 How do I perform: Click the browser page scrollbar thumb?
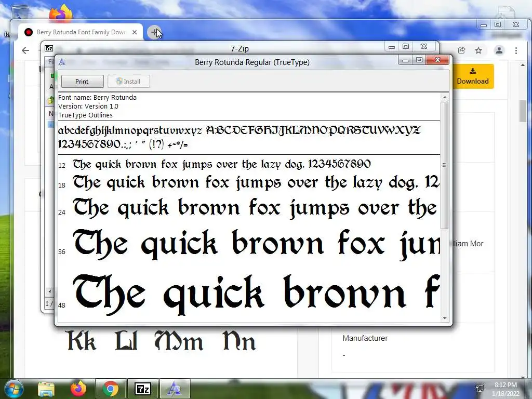click(x=523, y=111)
